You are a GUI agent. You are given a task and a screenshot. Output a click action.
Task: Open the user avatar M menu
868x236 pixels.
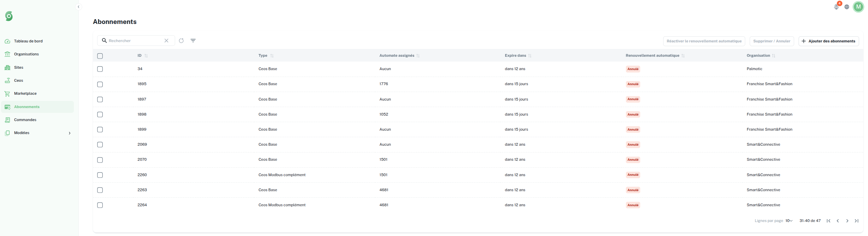[858, 7]
